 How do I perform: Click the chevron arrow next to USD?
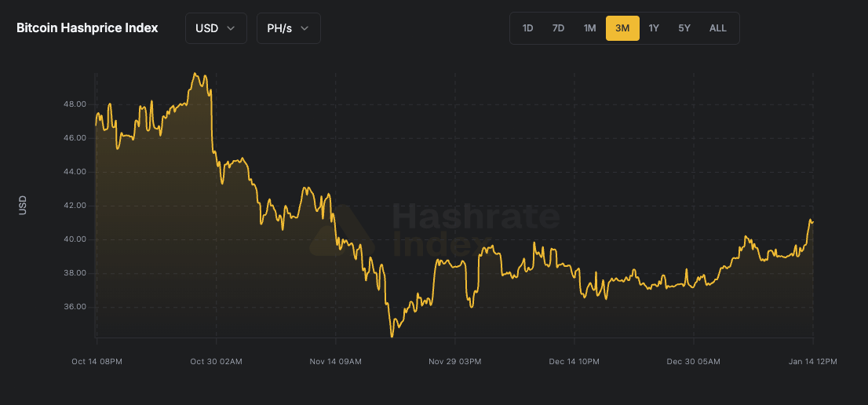click(231, 28)
